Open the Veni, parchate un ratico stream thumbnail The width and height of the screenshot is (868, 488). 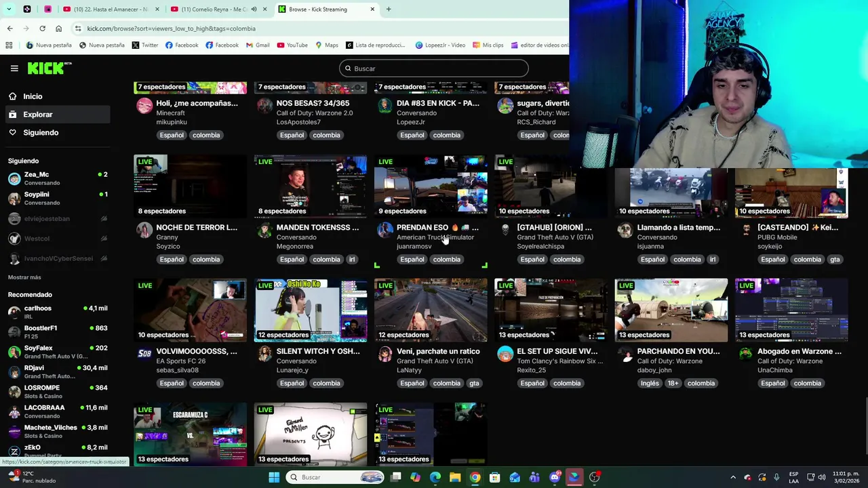[x=431, y=310]
